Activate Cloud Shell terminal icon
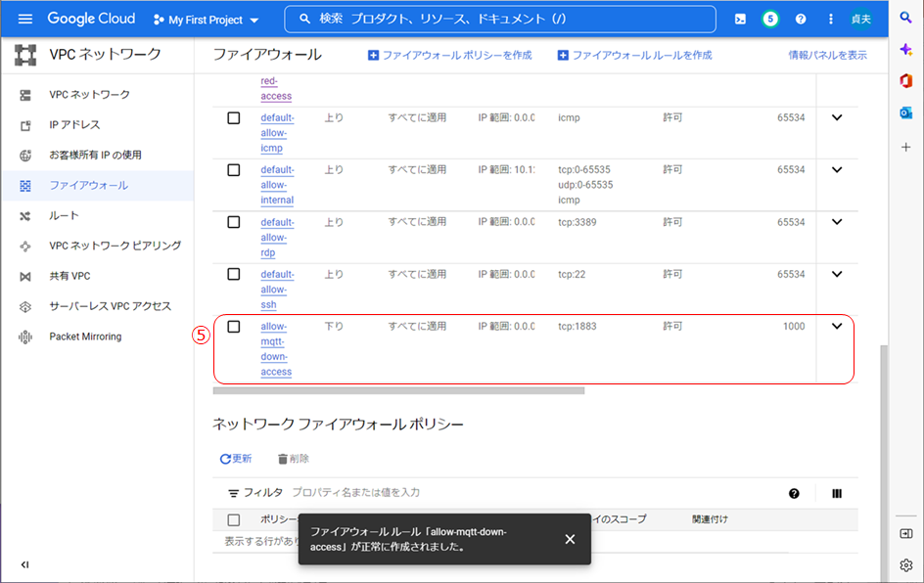This screenshot has height=583, width=924. (740, 20)
